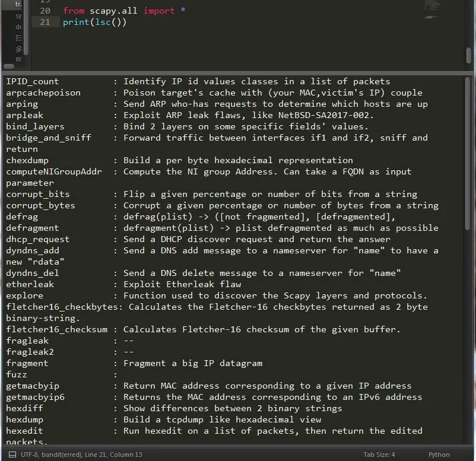Change the Python syntax selector

pos(439,454)
